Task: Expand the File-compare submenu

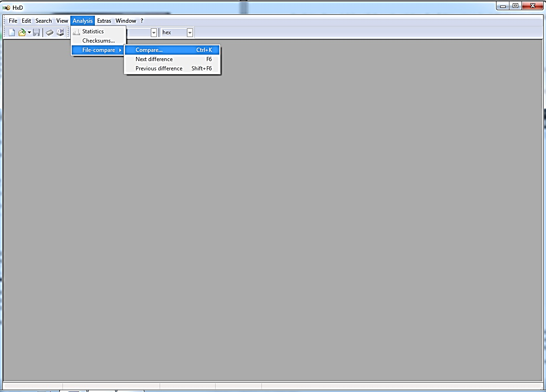Action: 98,50
